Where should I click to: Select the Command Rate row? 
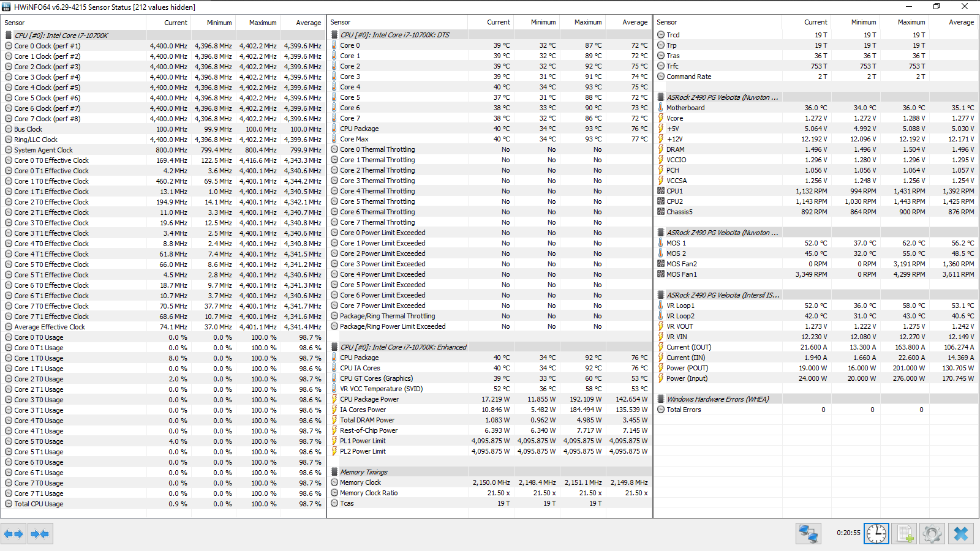816,77
